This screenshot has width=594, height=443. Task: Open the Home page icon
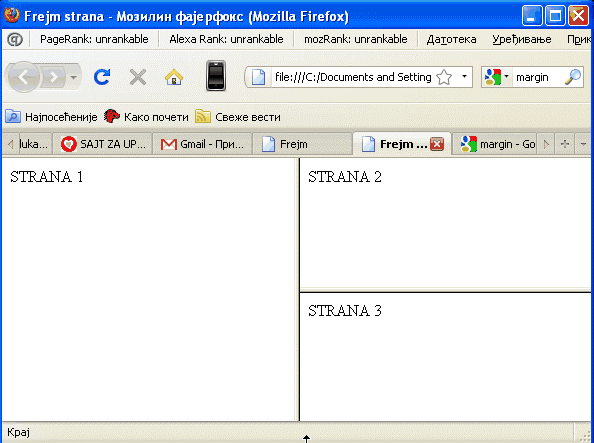pos(174,77)
